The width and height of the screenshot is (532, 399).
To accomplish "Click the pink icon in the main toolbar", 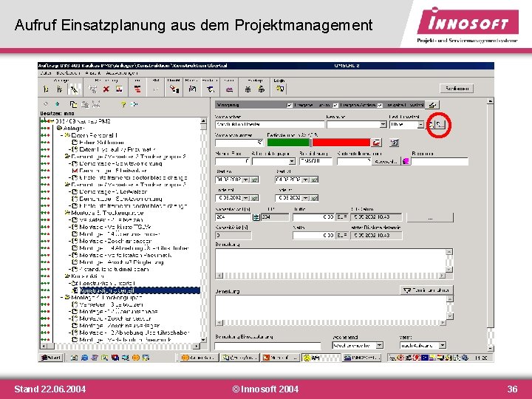I will (229, 89).
